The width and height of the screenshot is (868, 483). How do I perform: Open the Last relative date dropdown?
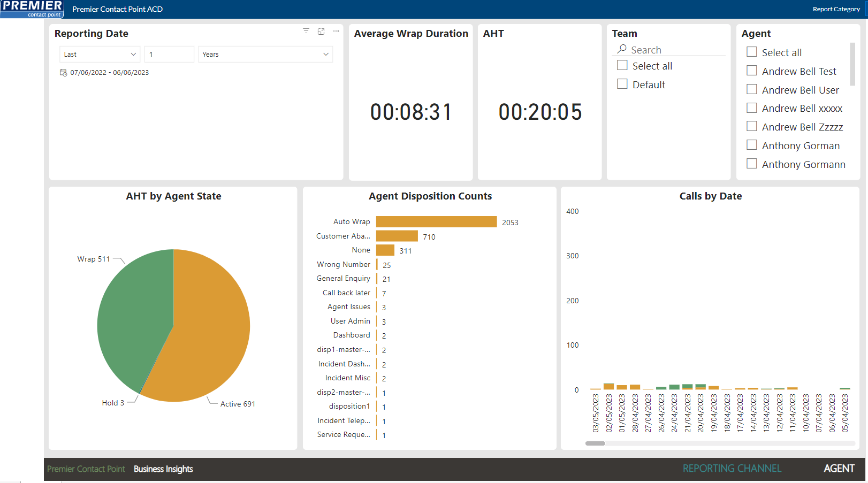(x=100, y=54)
